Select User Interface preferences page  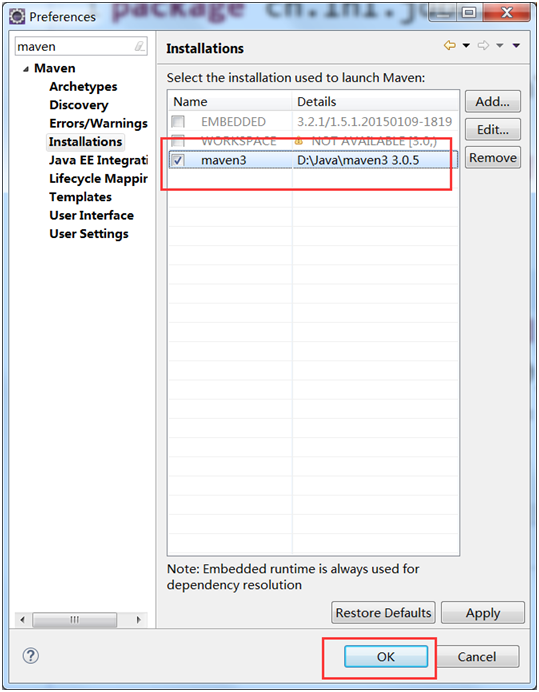click(91, 215)
